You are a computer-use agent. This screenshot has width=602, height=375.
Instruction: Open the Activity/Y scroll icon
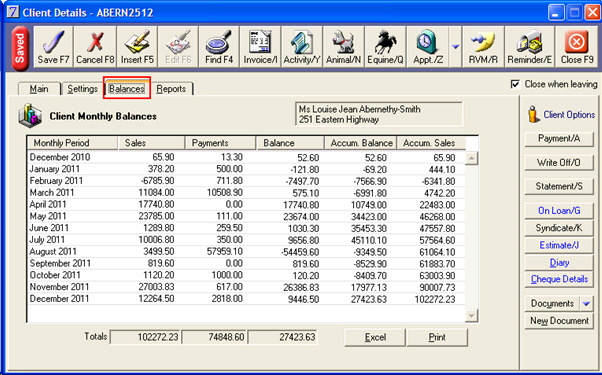point(302,47)
